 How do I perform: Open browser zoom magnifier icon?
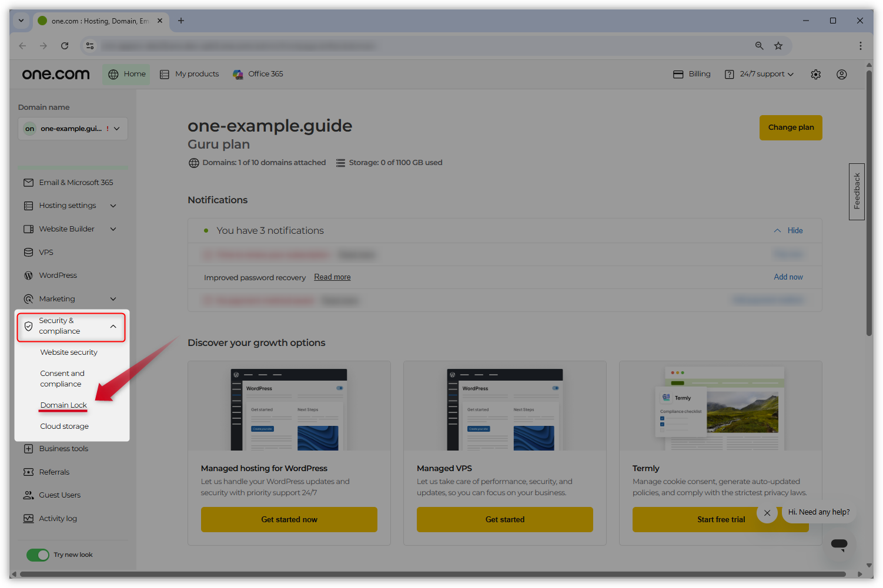tap(759, 46)
